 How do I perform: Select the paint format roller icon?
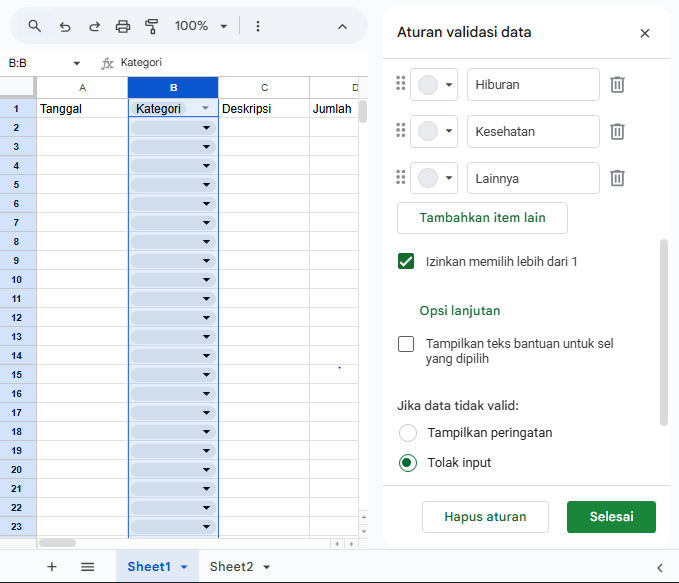[152, 26]
